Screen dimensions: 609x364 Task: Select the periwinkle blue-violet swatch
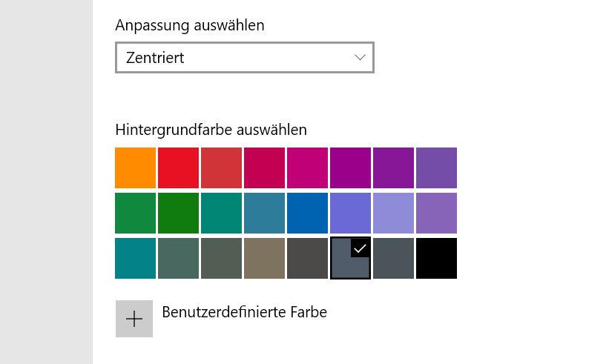pos(350,214)
